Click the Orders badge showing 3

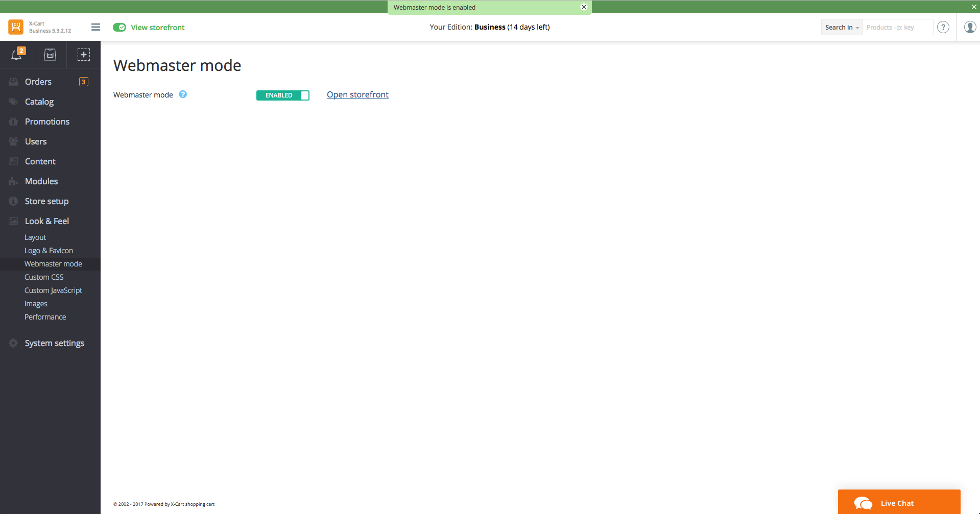click(x=84, y=82)
